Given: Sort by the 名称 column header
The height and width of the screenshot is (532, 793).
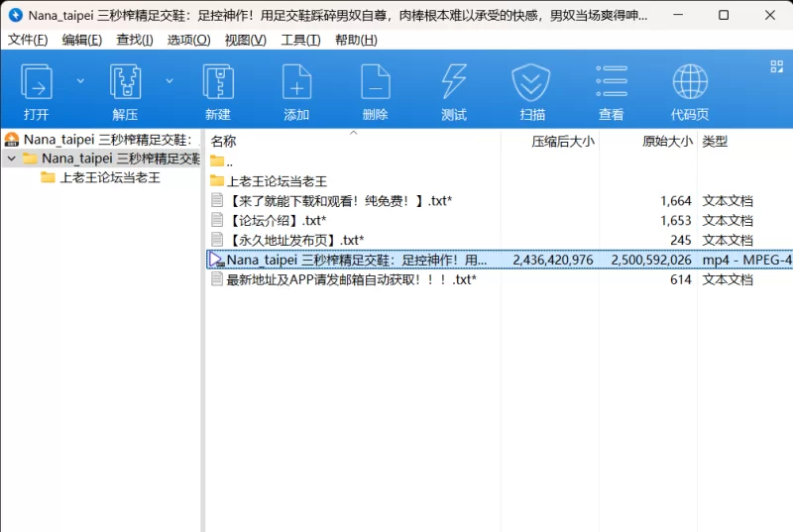Looking at the screenshot, I should coord(223,141).
